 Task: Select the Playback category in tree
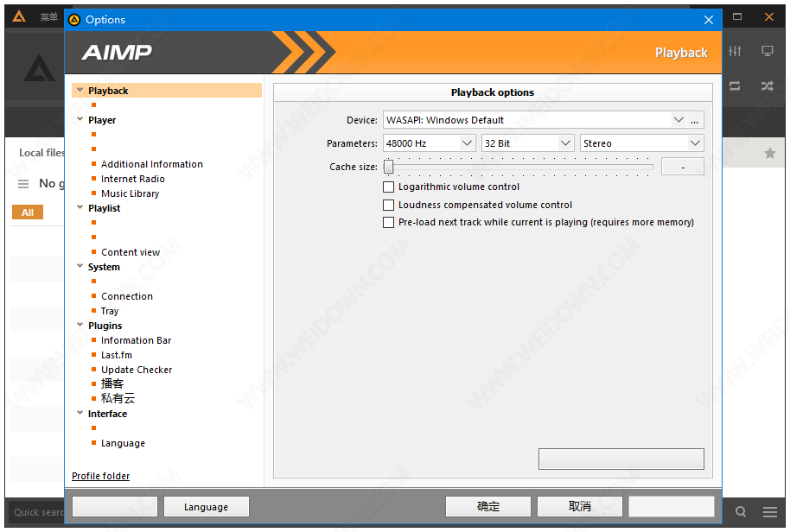click(x=108, y=91)
